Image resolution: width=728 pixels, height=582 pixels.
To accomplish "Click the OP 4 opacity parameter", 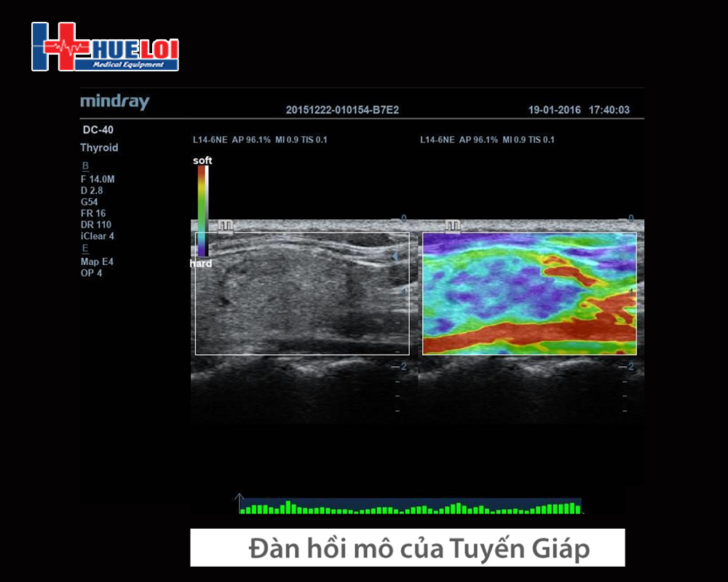I will [x=91, y=273].
